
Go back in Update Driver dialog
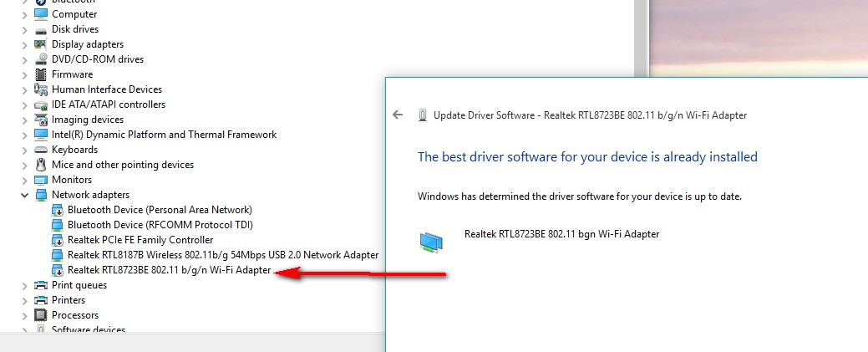[x=398, y=115]
